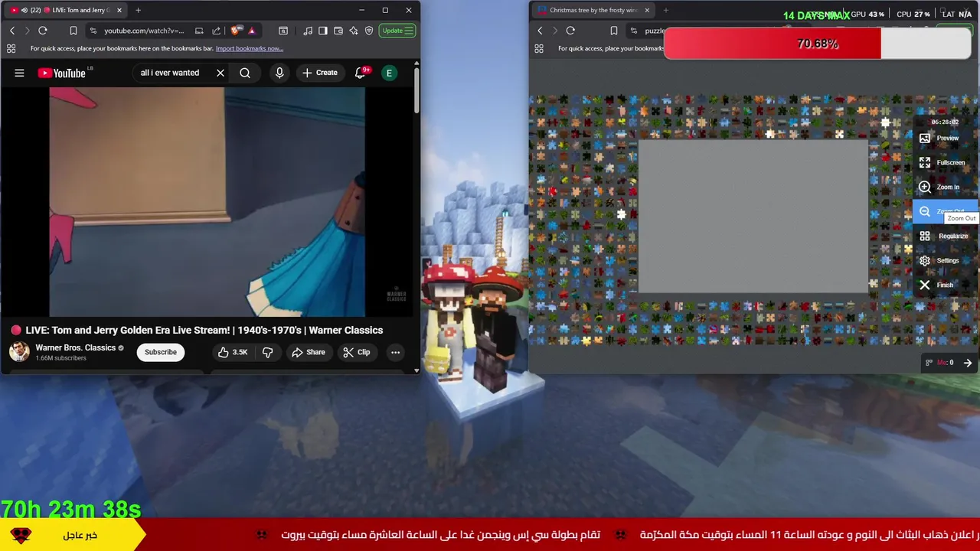Regularize the puzzle pieces
Screen dimensions: 980x551
coord(943,236)
